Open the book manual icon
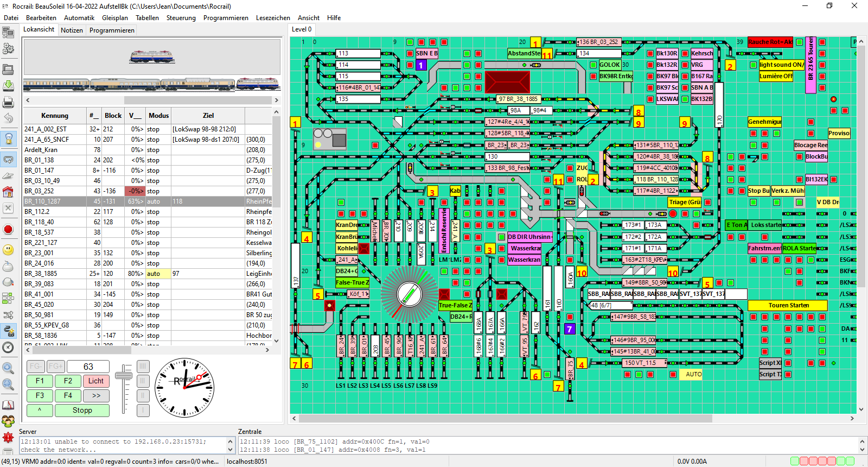 tap(8, 405)
